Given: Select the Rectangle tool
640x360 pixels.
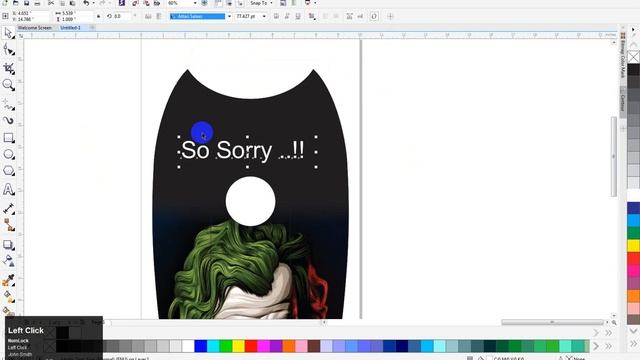Looking at the screenshot, I should 8,138.
